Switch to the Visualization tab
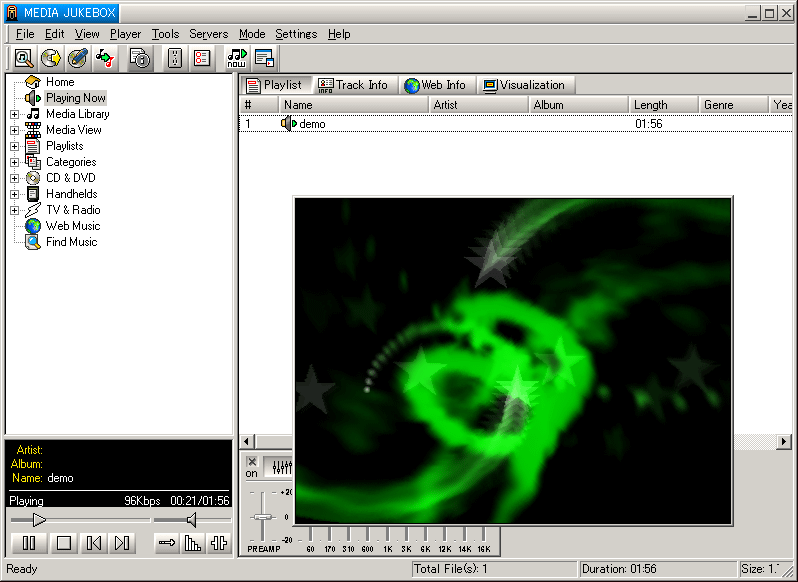 pos(525,85)
